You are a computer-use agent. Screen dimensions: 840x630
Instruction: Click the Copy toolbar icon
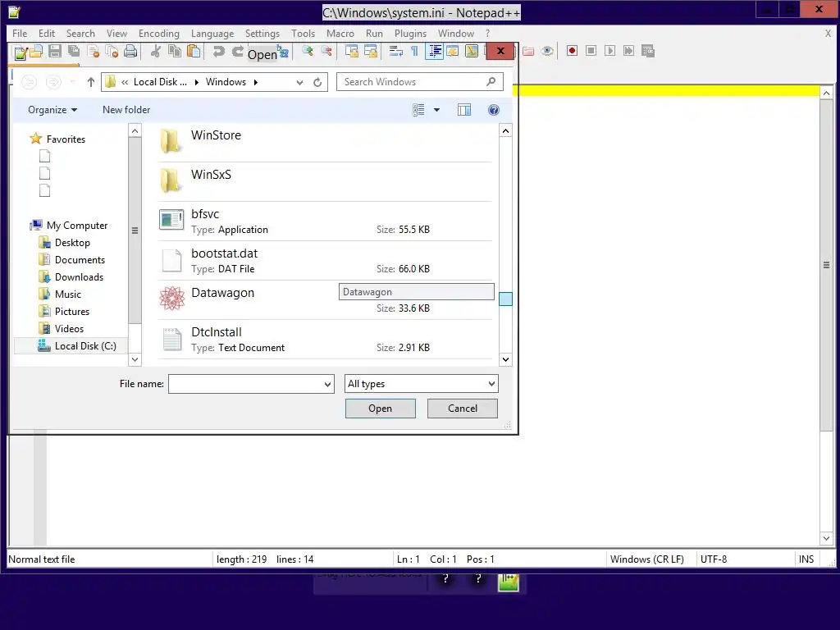pyautogui.click(x=175, y=52)
